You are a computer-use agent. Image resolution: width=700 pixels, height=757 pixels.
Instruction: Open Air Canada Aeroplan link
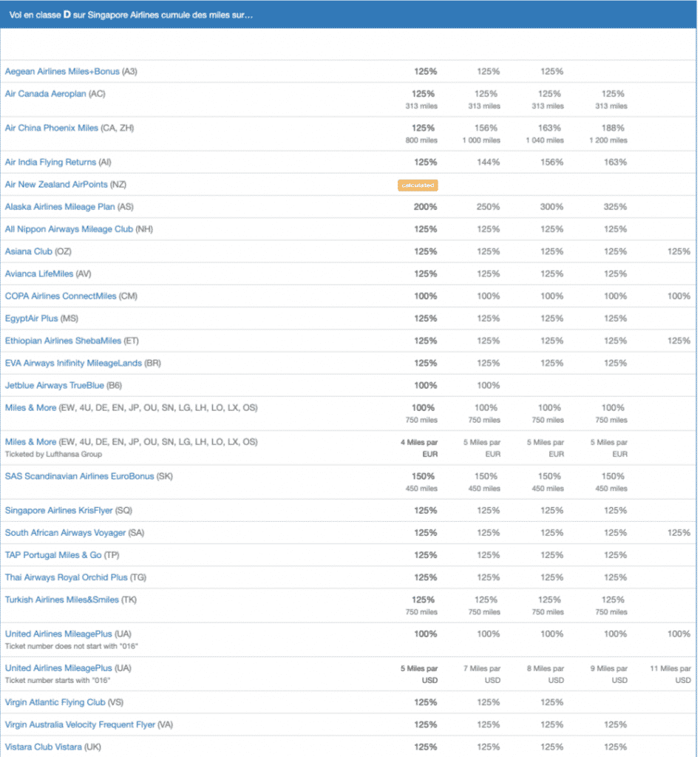click(45, 94)
